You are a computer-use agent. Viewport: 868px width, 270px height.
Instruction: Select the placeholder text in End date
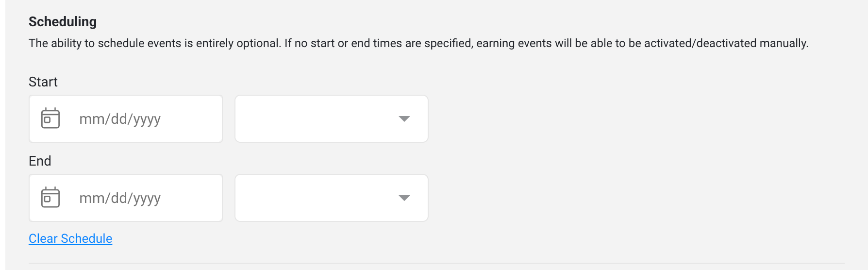tap(120, 198)
